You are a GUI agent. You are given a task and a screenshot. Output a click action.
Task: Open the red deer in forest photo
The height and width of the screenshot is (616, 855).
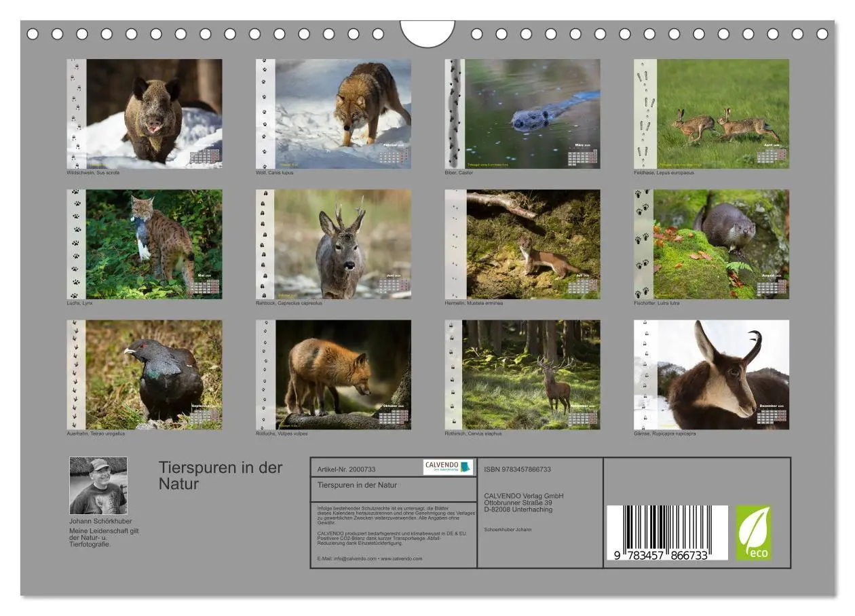coord(522,374)
